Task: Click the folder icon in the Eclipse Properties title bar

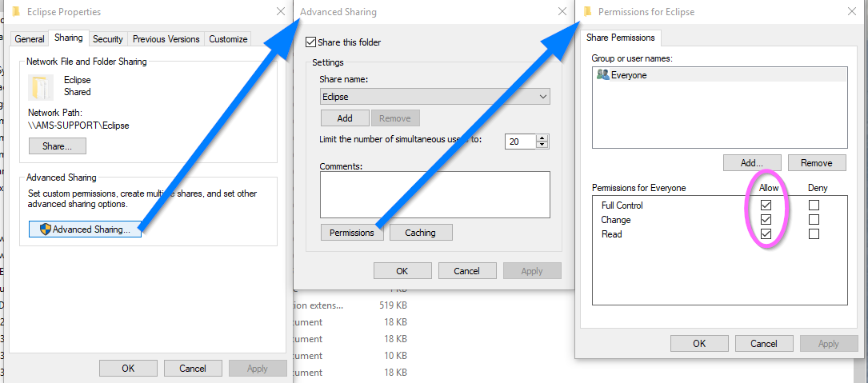Action: [x=16, y=11]
